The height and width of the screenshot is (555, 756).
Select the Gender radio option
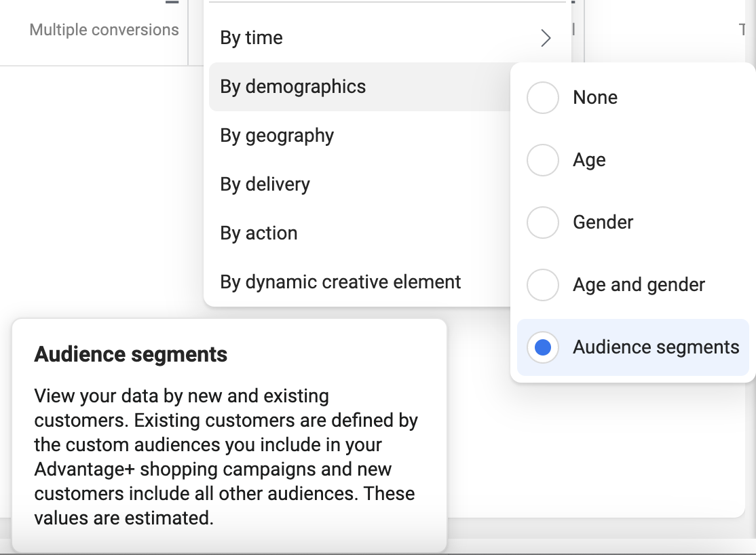542,223
